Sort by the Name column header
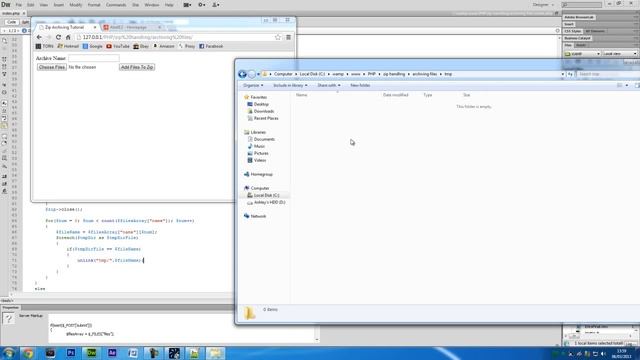 (302, 95)
